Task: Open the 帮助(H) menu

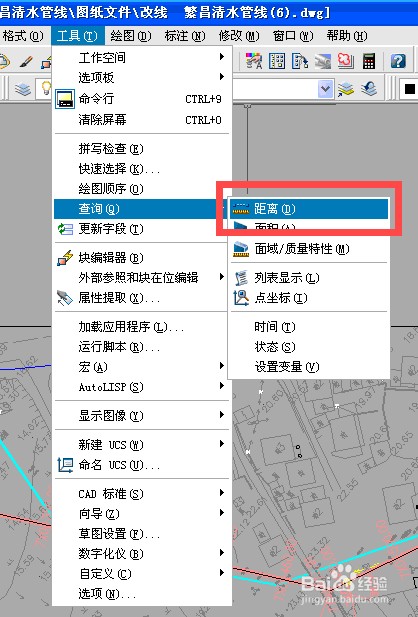Action: 347,36
